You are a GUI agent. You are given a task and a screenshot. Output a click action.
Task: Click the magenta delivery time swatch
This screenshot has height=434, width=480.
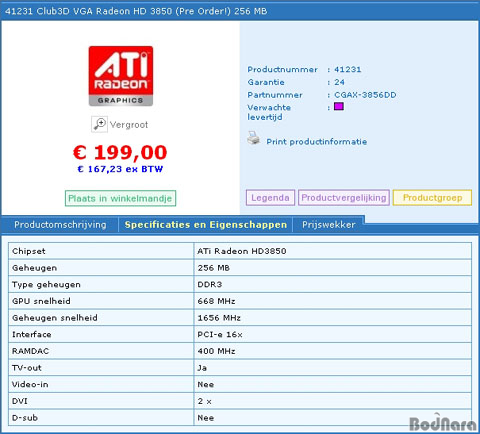[x=339, y=106]
